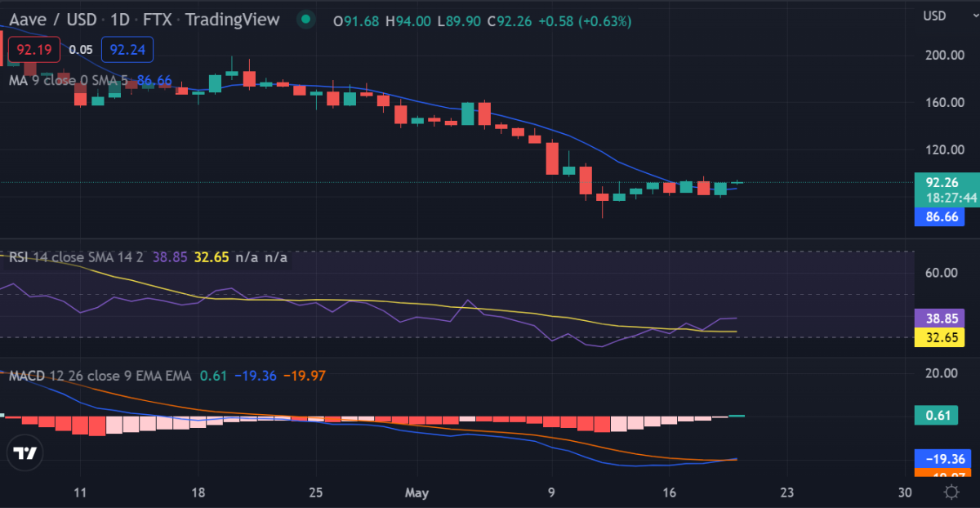
Task: Click the 23 date on time axis
Action: pyautogui.click(x=786, y=493)
